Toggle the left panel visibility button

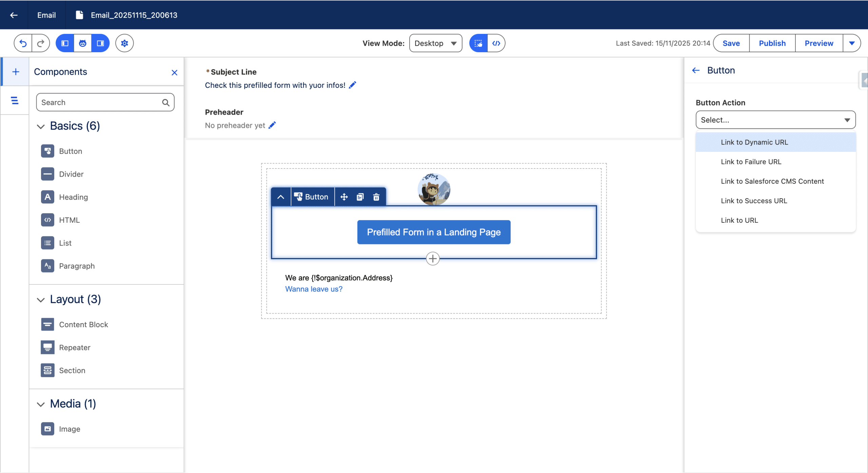65,43
